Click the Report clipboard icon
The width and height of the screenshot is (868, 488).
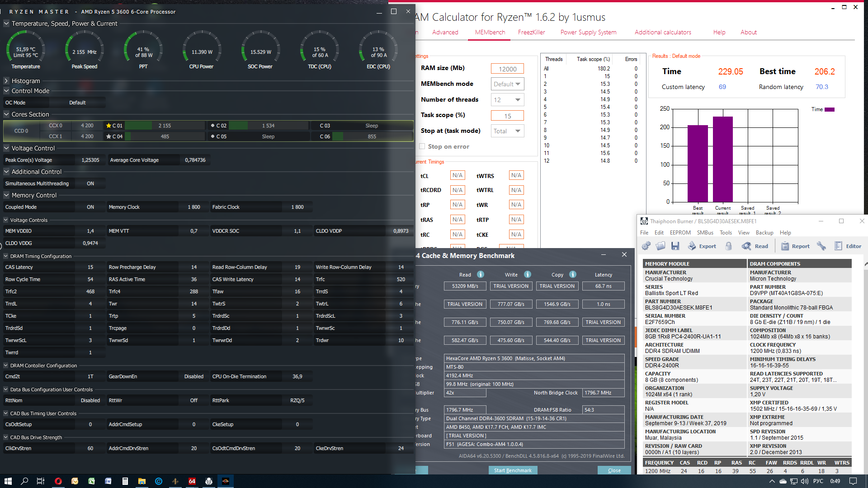785,246
